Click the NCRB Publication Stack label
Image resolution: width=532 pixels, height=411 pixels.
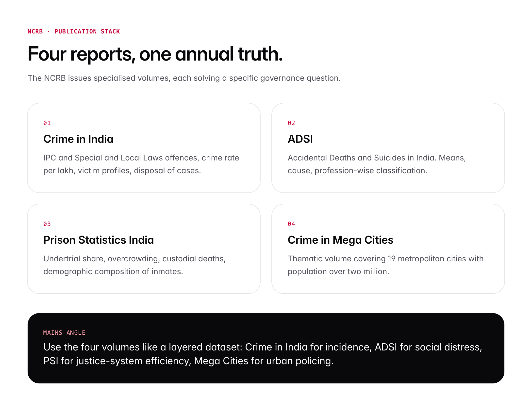point(73,32)
